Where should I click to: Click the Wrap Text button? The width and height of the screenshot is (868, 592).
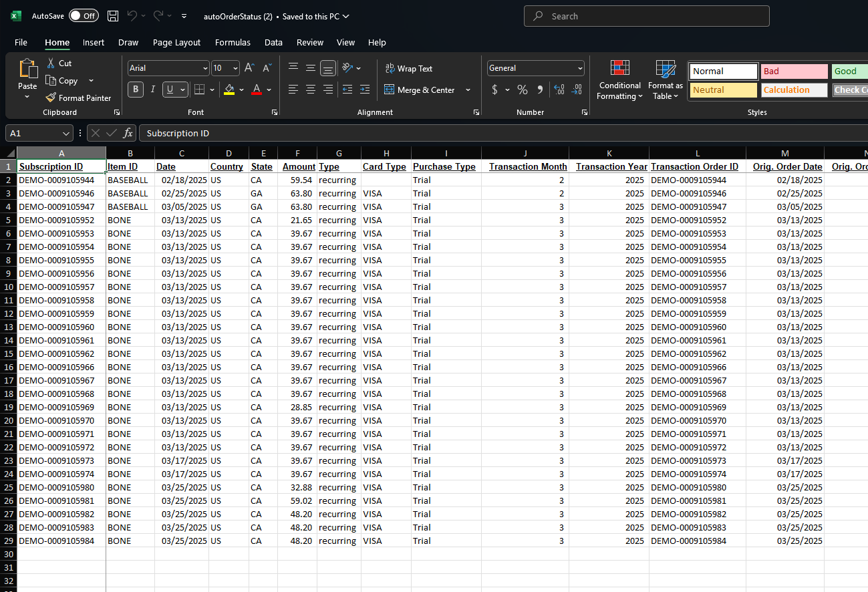coord(408,68)
